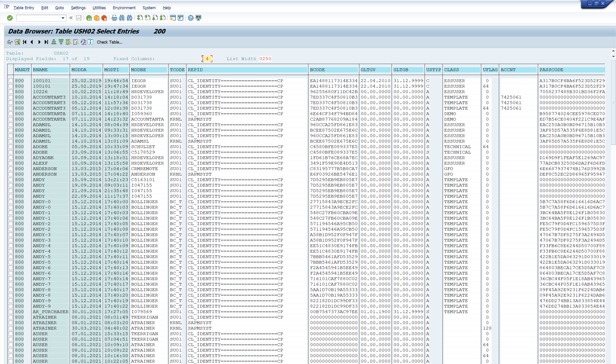Jump to last page arrow icon
616x364 pixels.
46,42
